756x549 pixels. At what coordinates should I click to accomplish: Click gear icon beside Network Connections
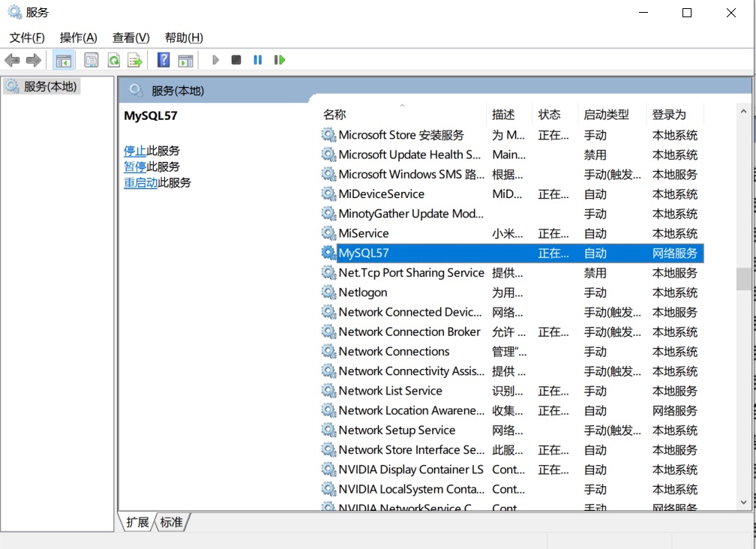[x=328, y=351]
